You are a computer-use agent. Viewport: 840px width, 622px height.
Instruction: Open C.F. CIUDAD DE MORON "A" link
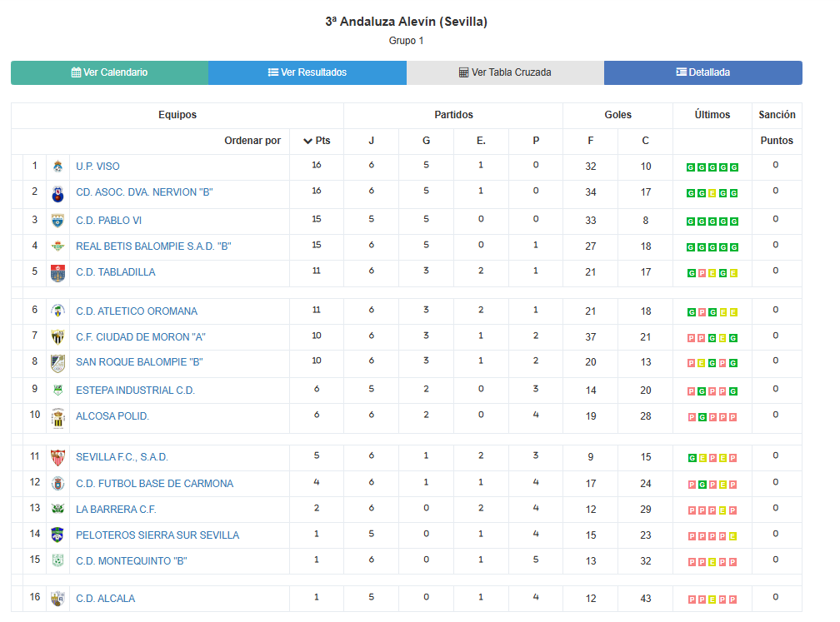tap(141, 337)
